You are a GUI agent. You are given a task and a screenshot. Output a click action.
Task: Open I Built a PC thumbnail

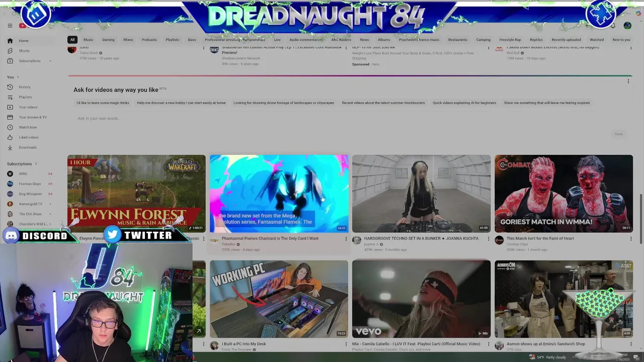point(279,299)
